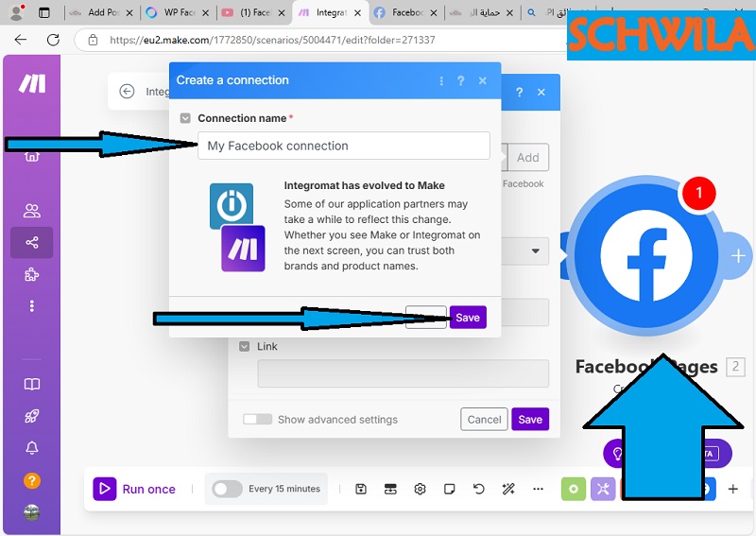This screenshot has width=756, height=536.
Task: Open the Team icon in the sidebar
Action: (x=32, y=211)
